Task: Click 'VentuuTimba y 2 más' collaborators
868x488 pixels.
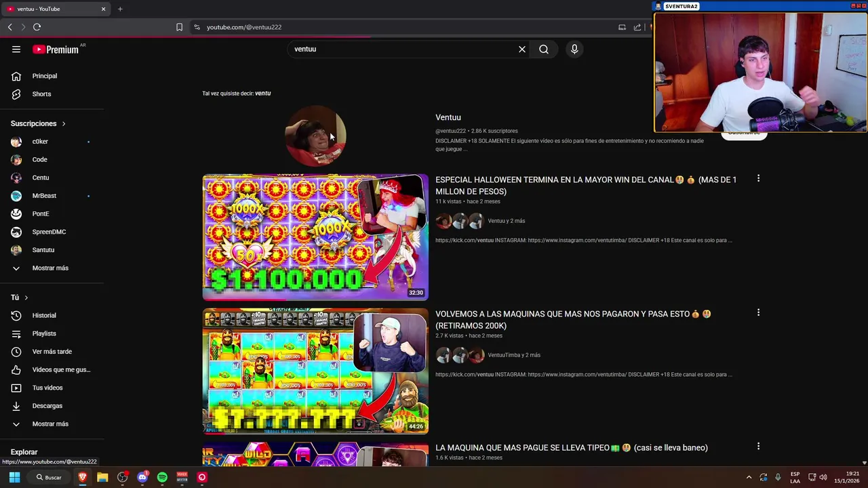Action: [514, 355]
